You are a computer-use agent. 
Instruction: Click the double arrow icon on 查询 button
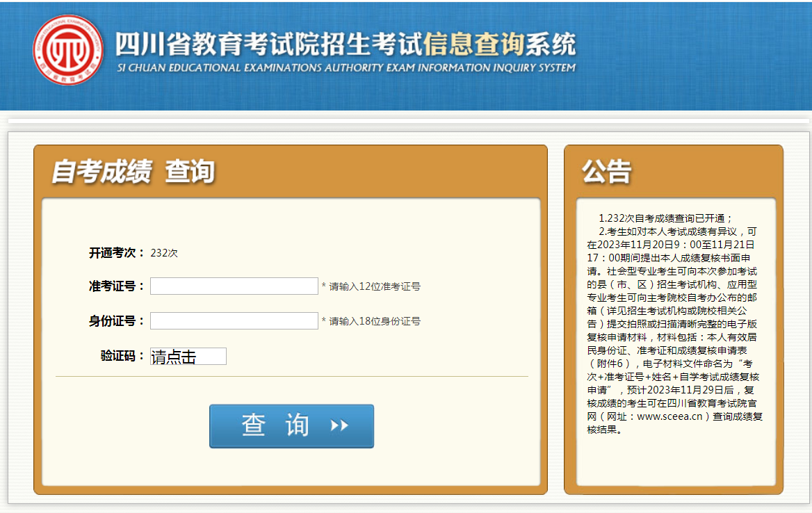tap(339, 425)
